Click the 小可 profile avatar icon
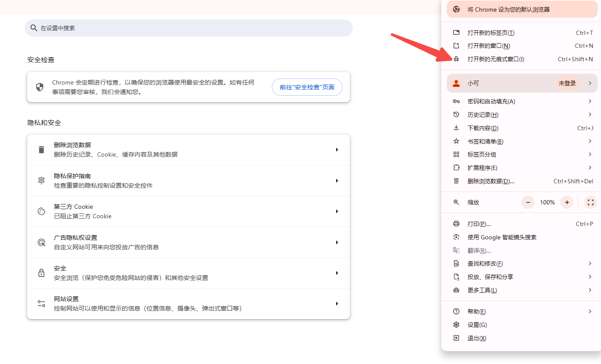This screenshot has height=364, width=601. (456, 83)
